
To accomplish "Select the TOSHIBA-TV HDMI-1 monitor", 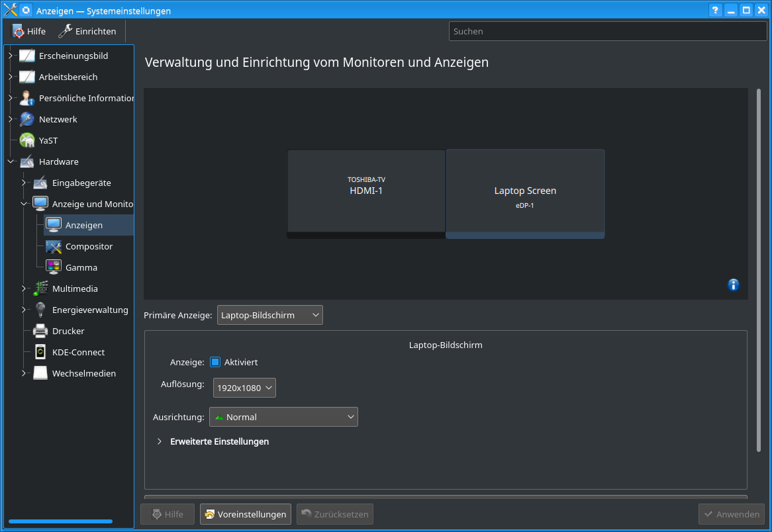I will (366, 191).
